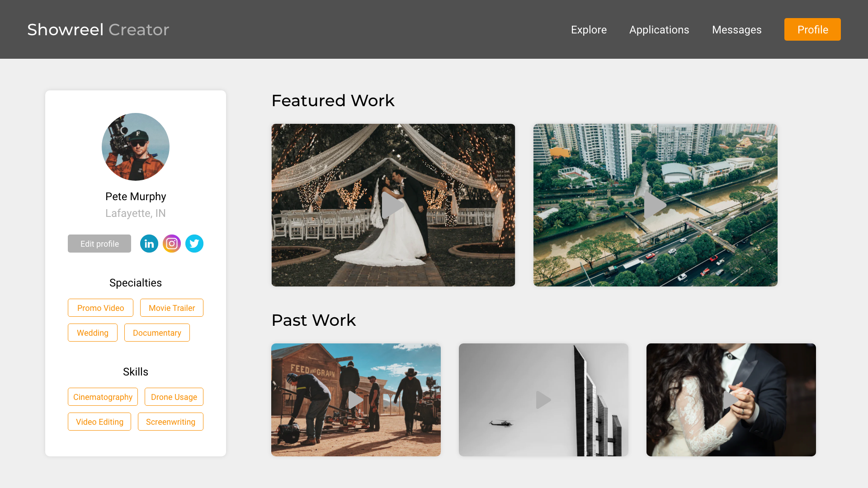
Task: Click the orange Profile button
Action: tap(812, 29)
